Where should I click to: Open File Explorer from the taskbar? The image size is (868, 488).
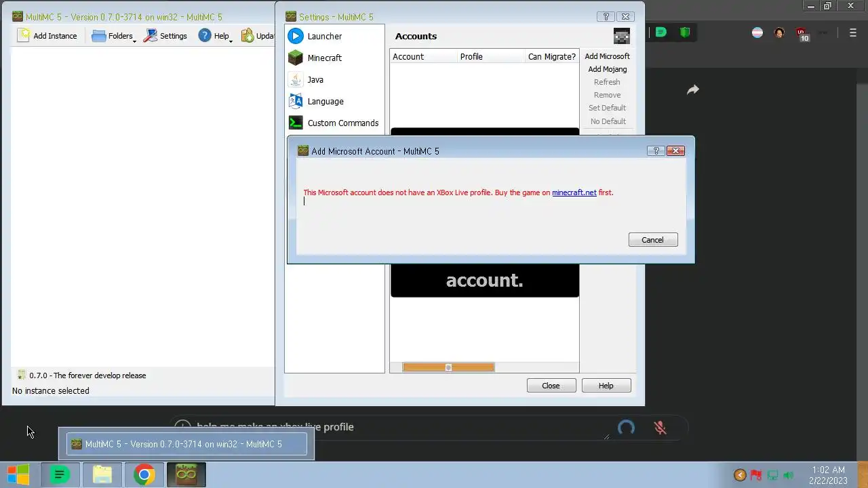[102, 475]
